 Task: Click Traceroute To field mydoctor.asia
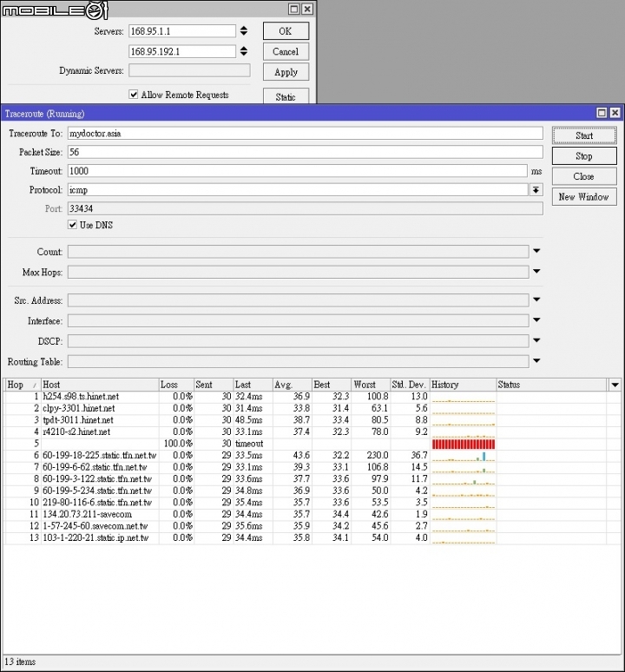(305, 134)
